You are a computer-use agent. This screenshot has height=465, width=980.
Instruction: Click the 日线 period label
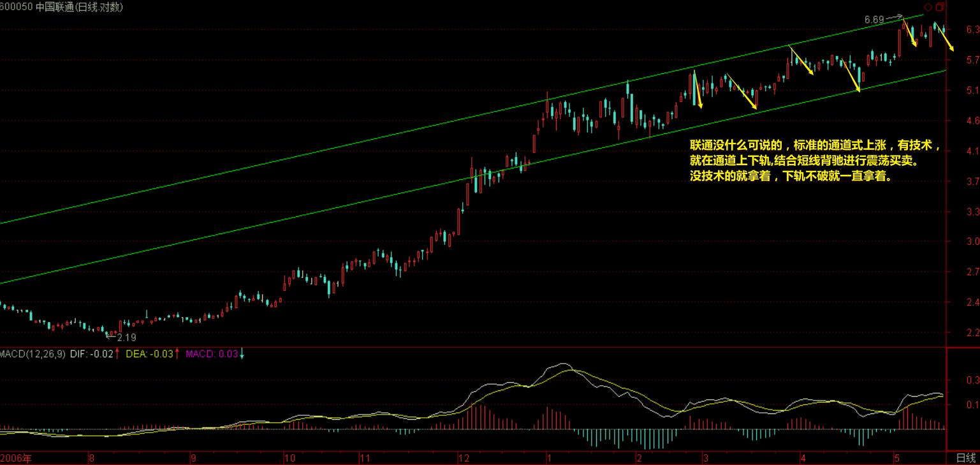click(x=965, y=458)
